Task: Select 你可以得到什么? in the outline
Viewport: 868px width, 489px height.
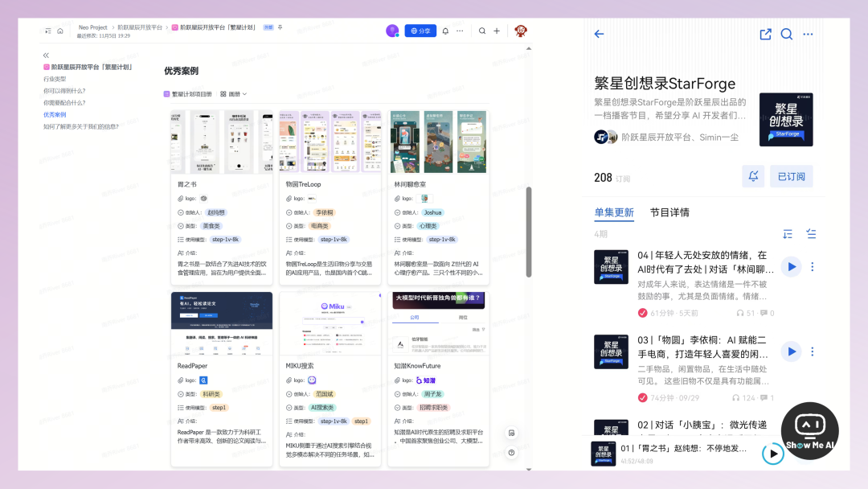Action: pos(64,91)
